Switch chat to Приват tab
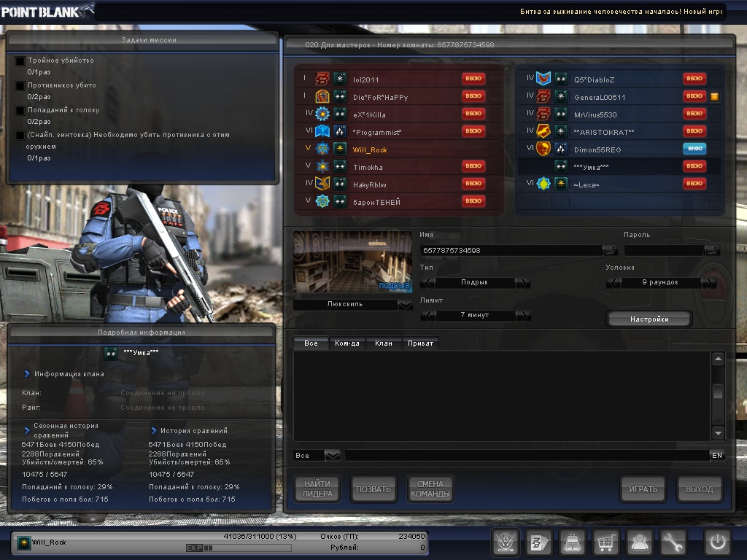This screenshot has height=560, width=747. point(420,343)
